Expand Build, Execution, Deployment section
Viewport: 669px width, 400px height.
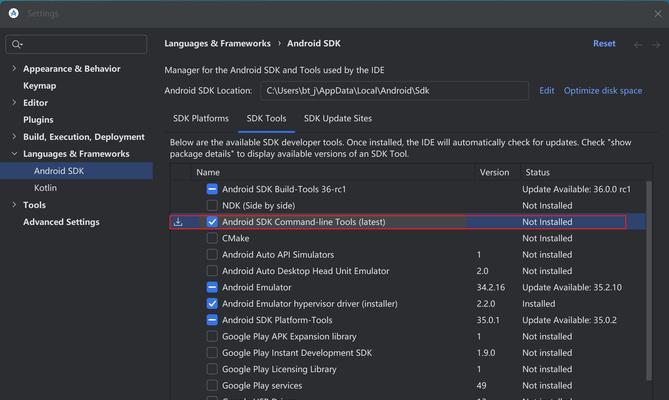(x=14, y=136)
